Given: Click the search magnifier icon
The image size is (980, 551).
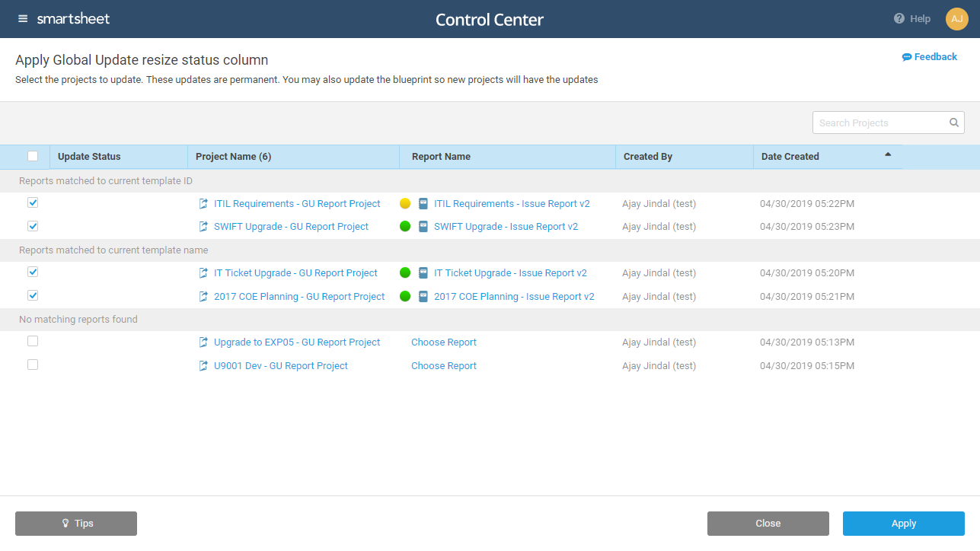Looking at the screenshot, I should coord(954,123).
